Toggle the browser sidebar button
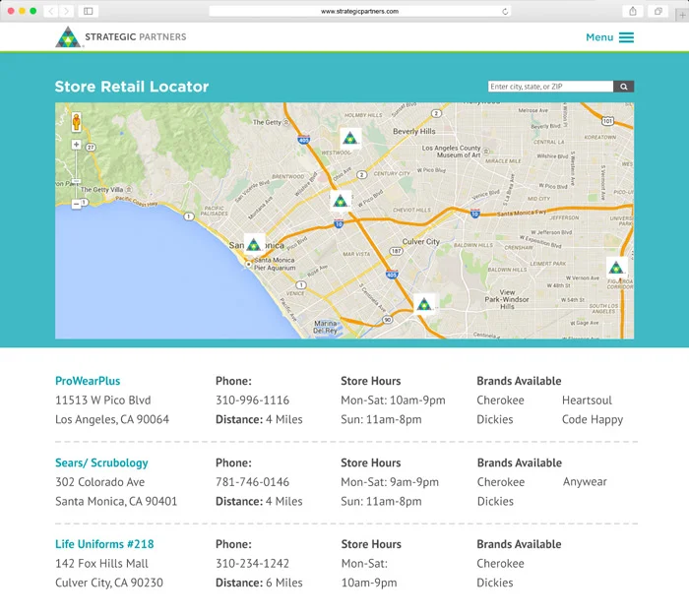The height and width of the screenshot is (616, 689). click(x=88, y=11)
